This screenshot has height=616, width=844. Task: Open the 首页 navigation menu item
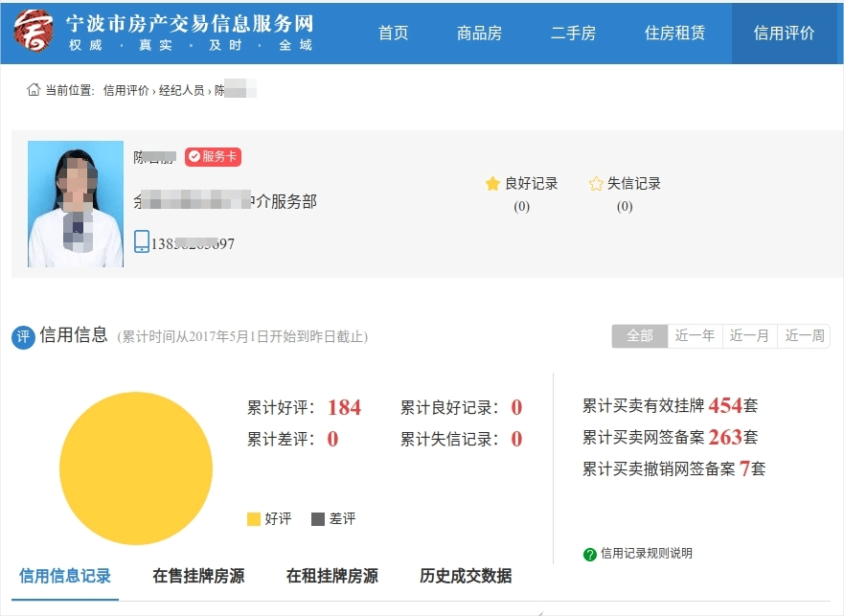(393, 32)
